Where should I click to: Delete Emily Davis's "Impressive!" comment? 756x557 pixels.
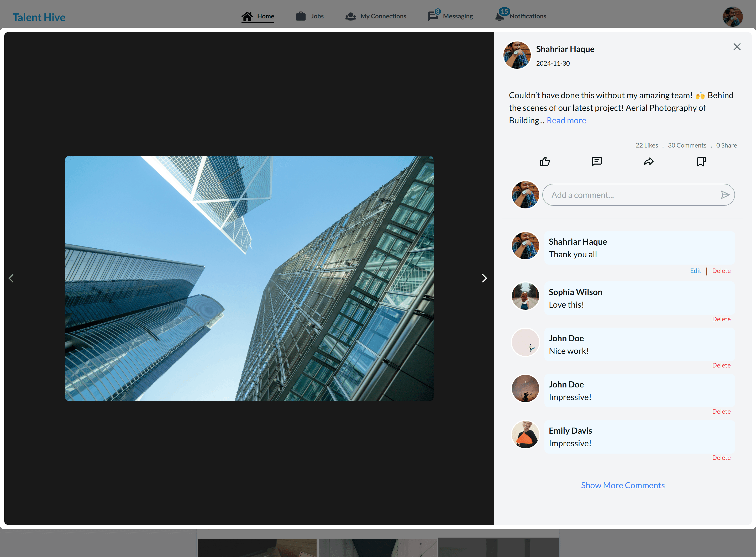pyautogui.click(x=721, y=458)
